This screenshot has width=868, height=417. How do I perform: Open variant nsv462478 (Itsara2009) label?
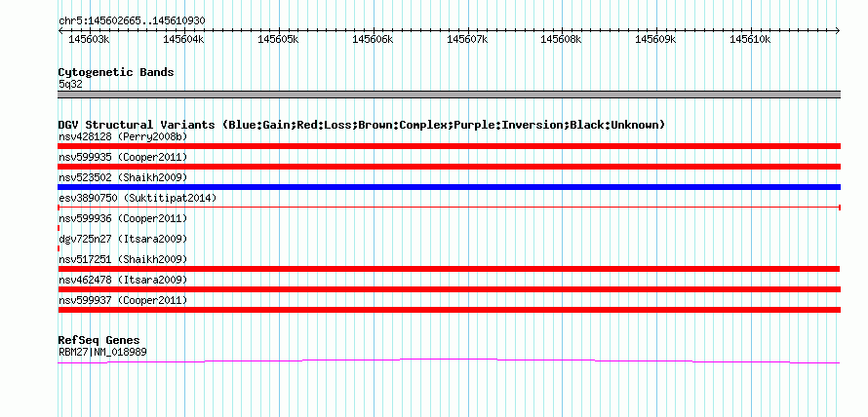[x=123, y=280]
